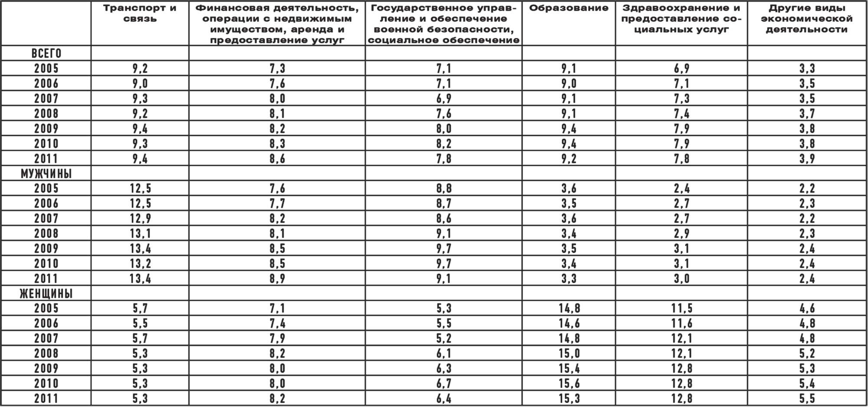The width and height of the screenshot is (868, 407).
Task: Click the 'Всего' section row label
Action: (x=46, y=53)
